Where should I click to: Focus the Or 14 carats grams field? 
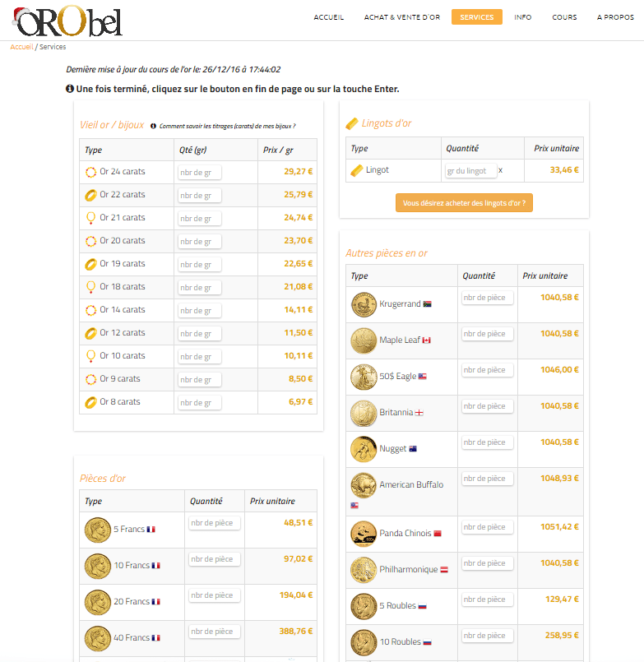pyautogui.click(x=199, y=310)
